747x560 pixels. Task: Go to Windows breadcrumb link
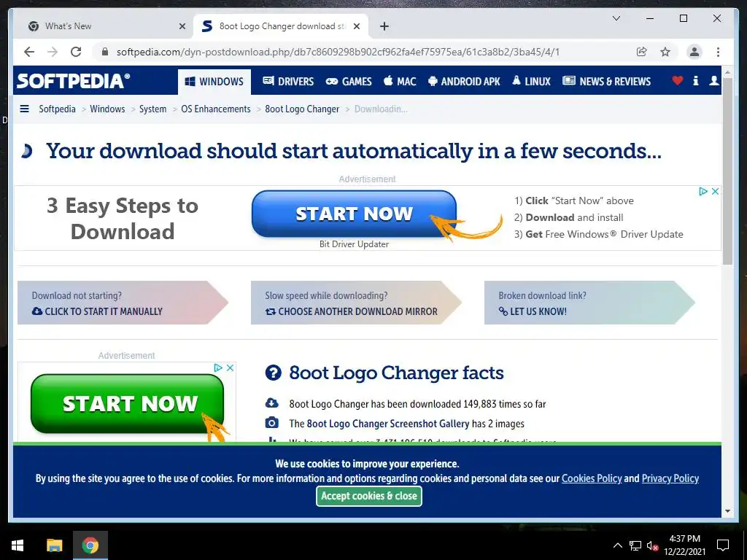click(107, 109)
